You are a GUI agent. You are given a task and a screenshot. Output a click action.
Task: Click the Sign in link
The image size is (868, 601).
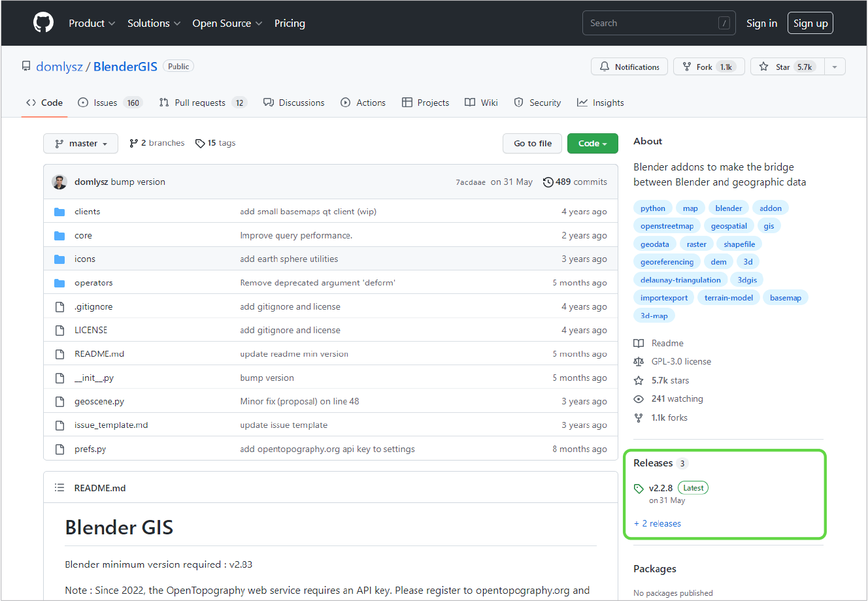click(762, 23)
